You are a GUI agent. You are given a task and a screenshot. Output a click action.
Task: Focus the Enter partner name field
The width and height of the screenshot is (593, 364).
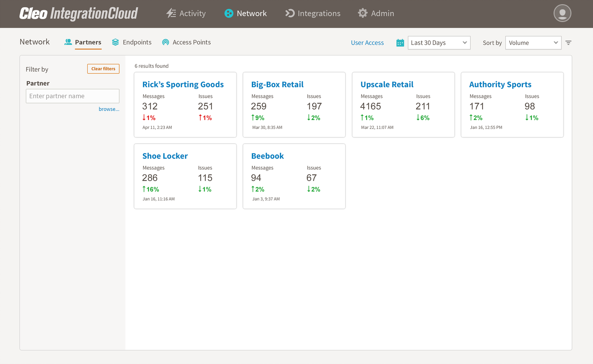(x=72, y=96)
